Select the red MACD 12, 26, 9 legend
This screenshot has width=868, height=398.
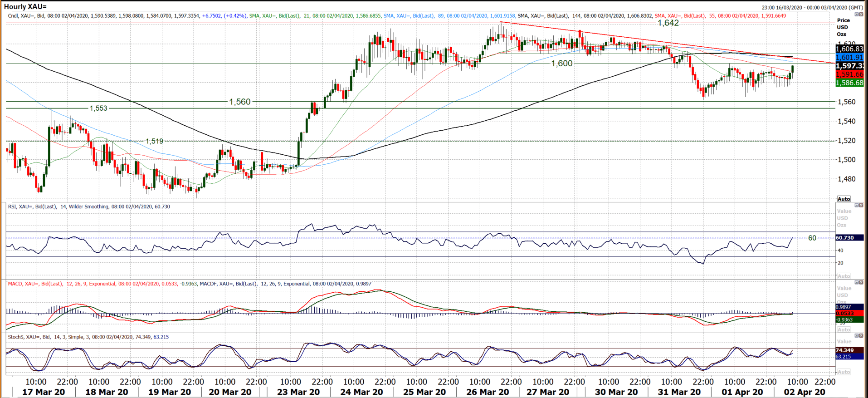102,284
